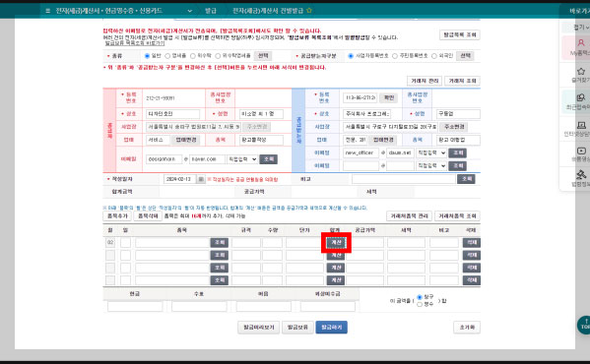The width and height of the screenshot is (590, 364).
Task: Open the hamburger menu in top bar
Action: tap(48, 11)
